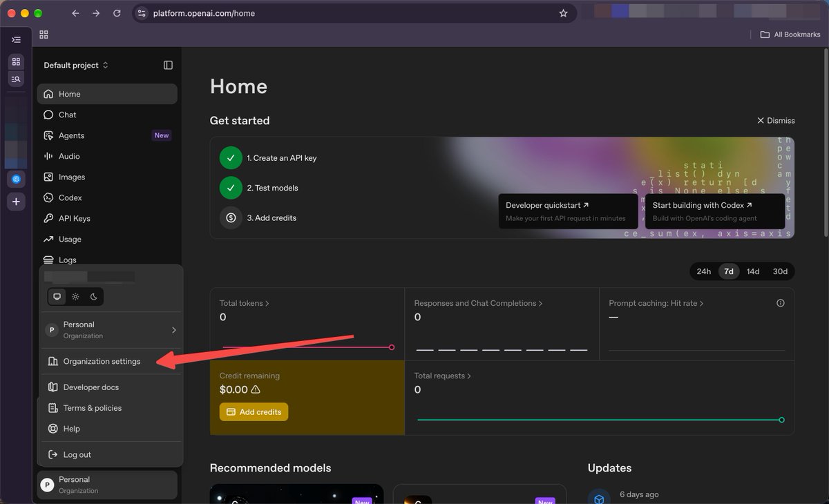
Task: Open the Developer quickstart link
Action: (x=568, y=211)
